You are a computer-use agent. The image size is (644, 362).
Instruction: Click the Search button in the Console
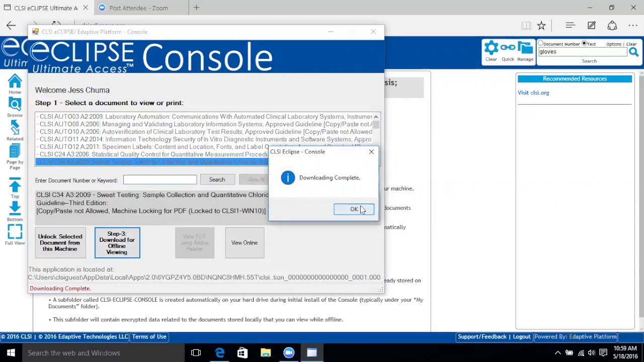(x=217, y=179)
